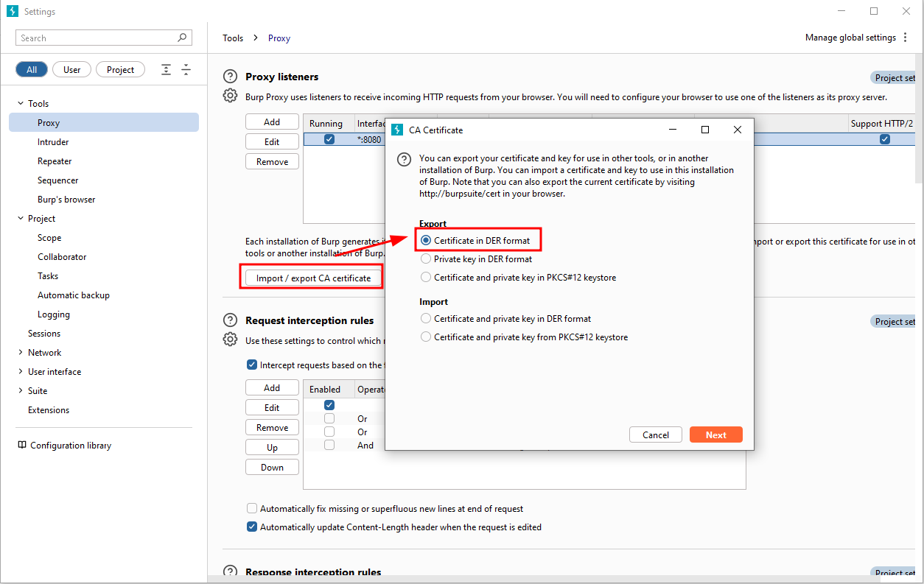
Task: Uncheck automatically update Content-Length header
Action: [252, 527]
